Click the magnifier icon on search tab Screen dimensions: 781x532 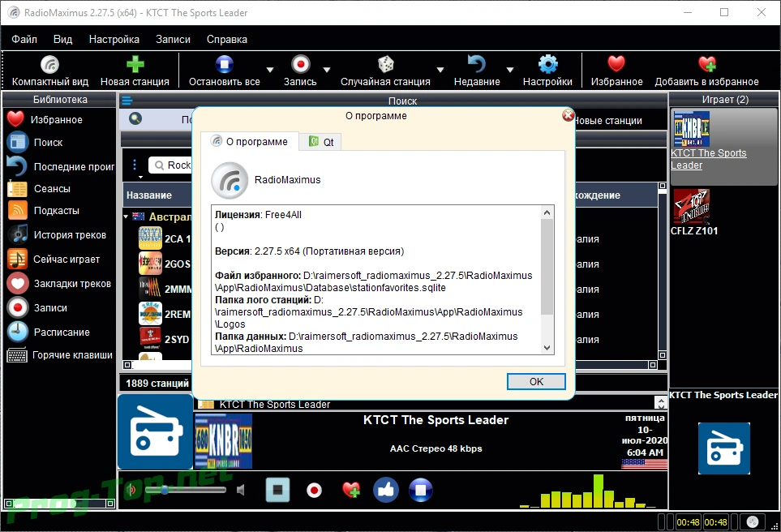point(135,118)
